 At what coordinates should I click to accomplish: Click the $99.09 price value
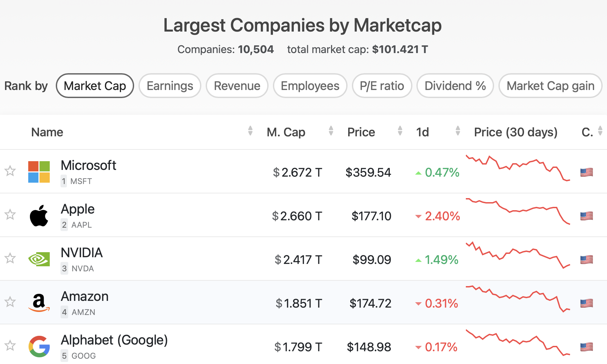[372, 260]
